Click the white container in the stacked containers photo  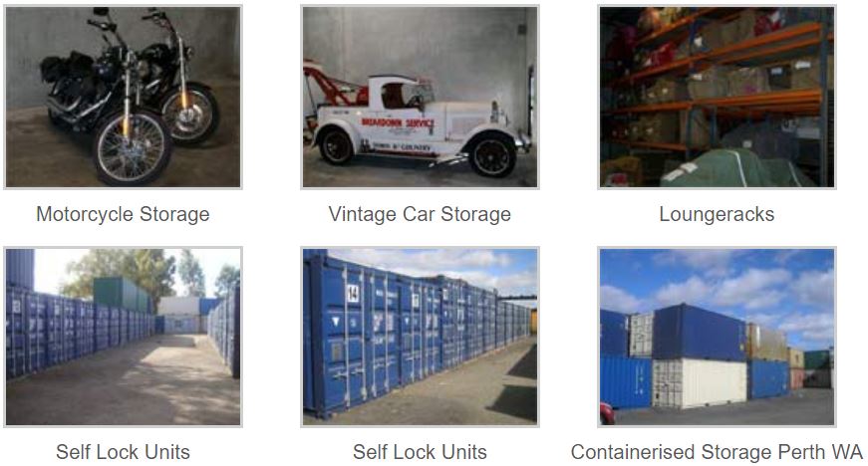[x=700, y=383]
